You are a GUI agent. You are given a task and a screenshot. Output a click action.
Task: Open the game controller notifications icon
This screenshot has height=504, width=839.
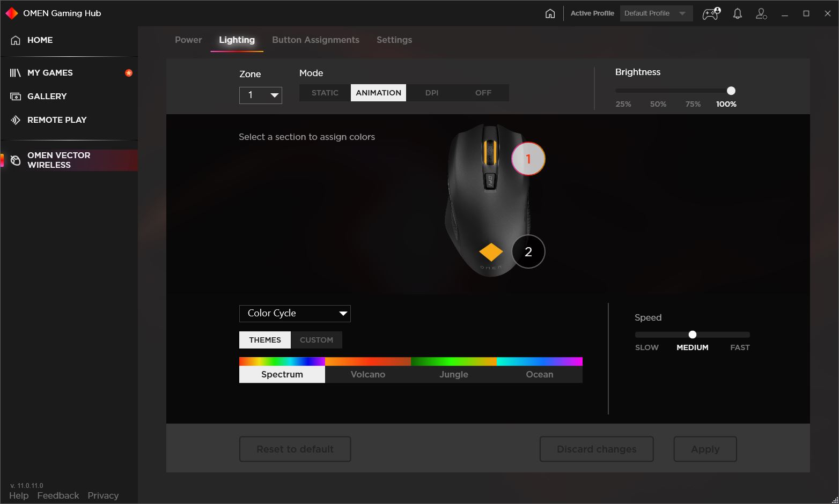pyautogui.click(x=712, y=13)
